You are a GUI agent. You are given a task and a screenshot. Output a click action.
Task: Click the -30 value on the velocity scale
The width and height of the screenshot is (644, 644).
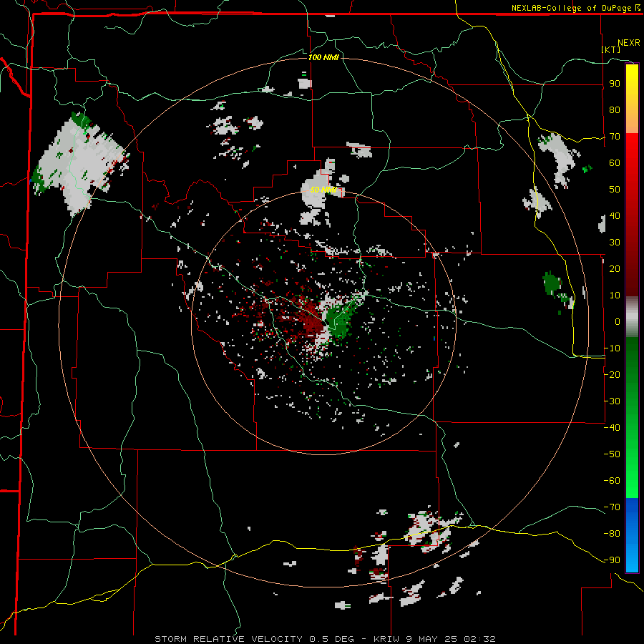click(x=612, y=401)
